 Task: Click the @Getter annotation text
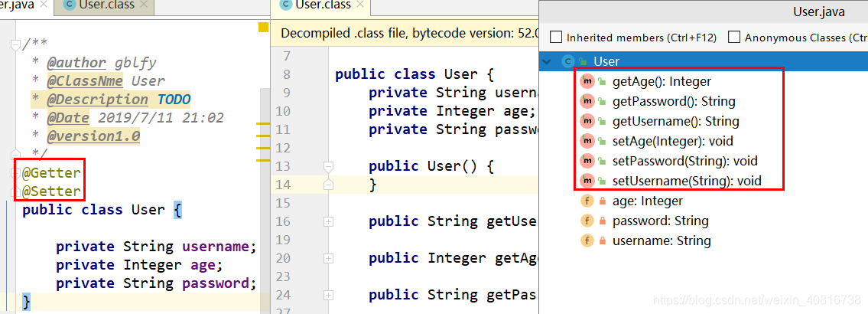click(x=51, y=173)
